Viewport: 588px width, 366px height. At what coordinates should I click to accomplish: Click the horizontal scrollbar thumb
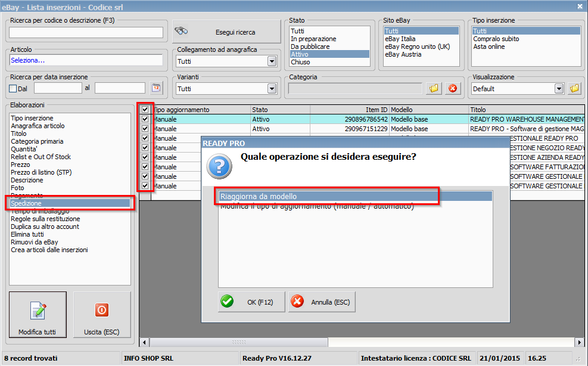point(239,342)
